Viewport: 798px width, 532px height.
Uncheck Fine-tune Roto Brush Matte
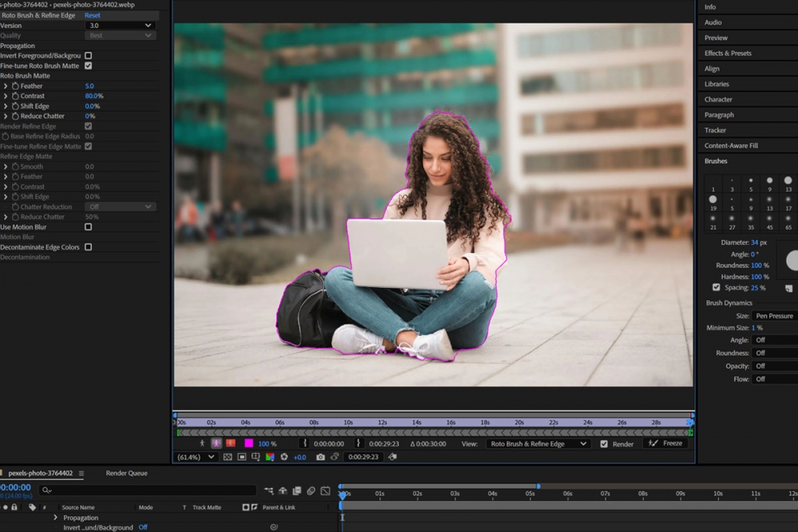click(x=89, y=65)
